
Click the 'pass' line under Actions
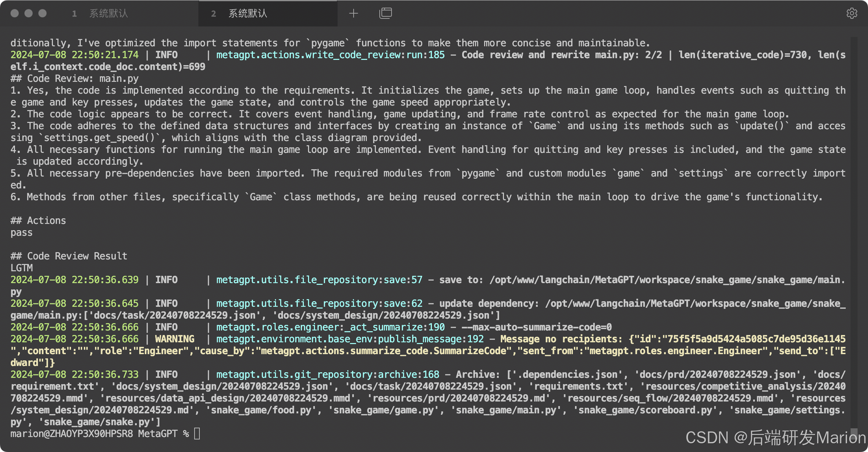point(22,233)
